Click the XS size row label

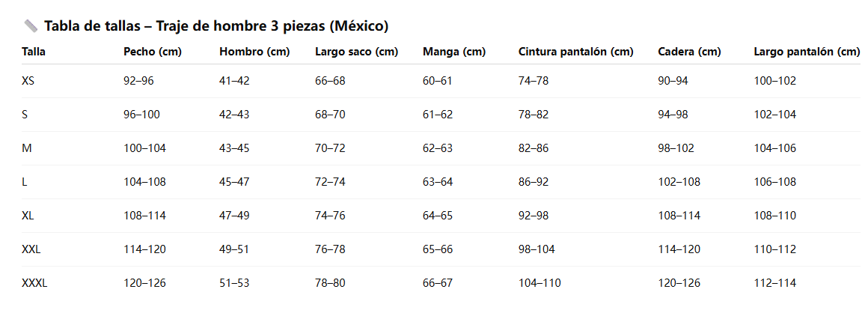(x=28, y=81)
